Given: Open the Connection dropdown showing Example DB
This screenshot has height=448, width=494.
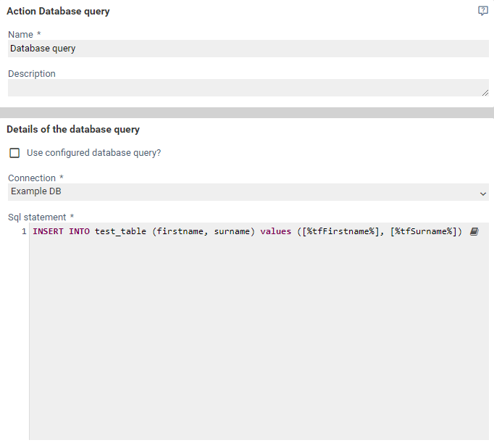Looking at the screenshot, I should 239,192.
